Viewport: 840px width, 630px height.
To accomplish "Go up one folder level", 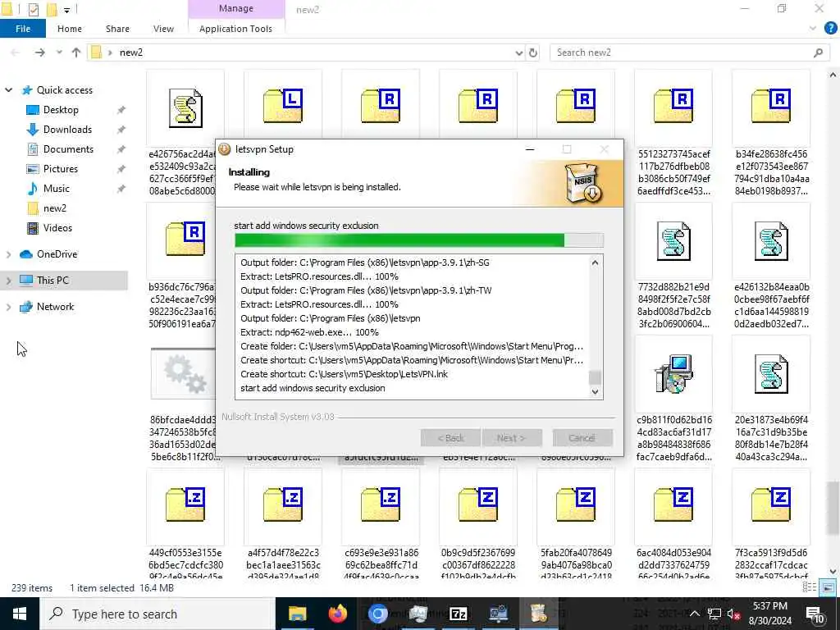I will [76, 52].
